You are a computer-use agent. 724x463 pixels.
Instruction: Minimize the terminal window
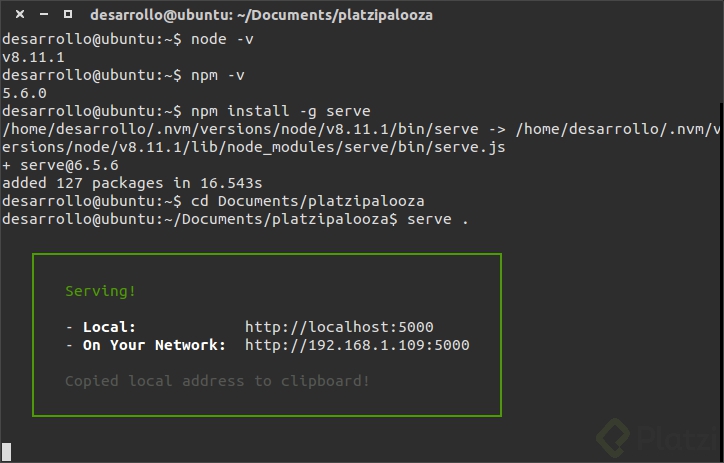click(x=44, y=15)
